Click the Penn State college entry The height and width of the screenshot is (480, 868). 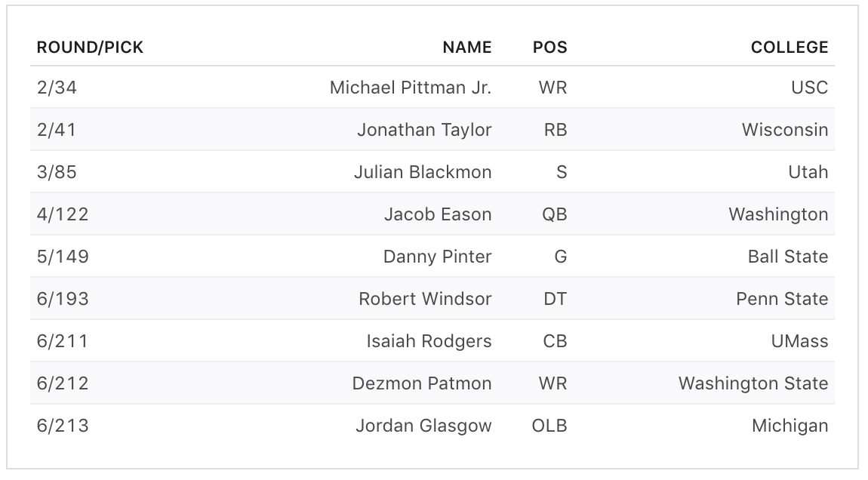coord(782,299)
